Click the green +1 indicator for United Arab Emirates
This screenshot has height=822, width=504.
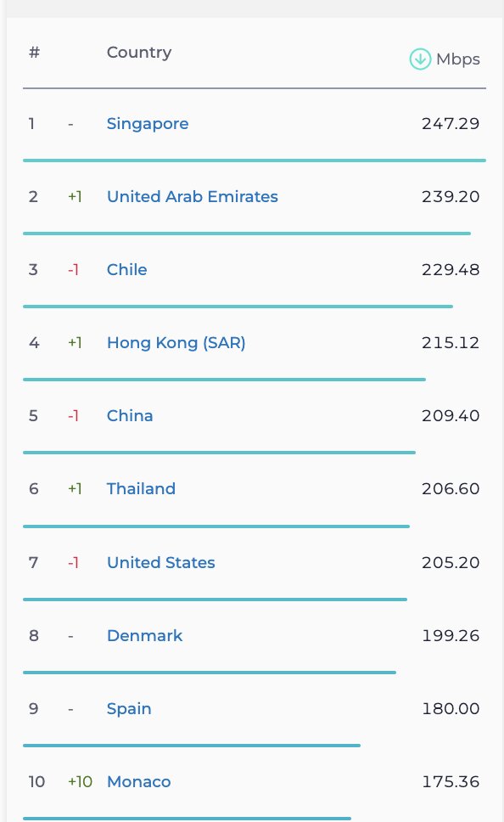click(76, 196)
